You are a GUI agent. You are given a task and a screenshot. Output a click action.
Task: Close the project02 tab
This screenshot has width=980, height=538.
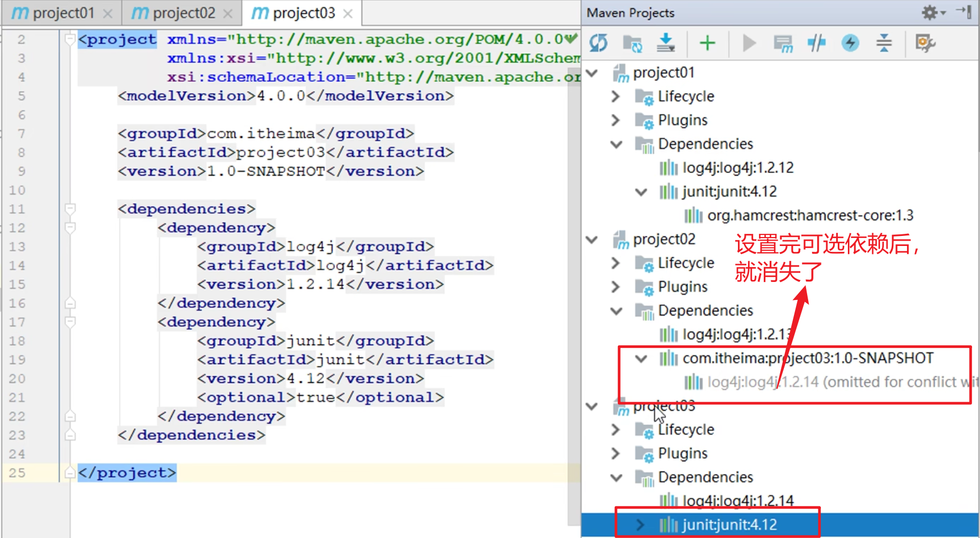click(x=228, y=14)
